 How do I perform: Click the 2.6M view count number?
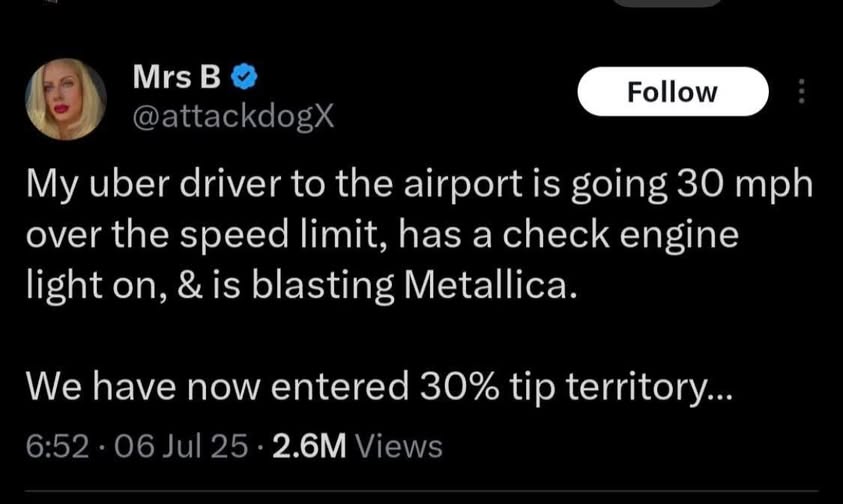coord(309,446)
